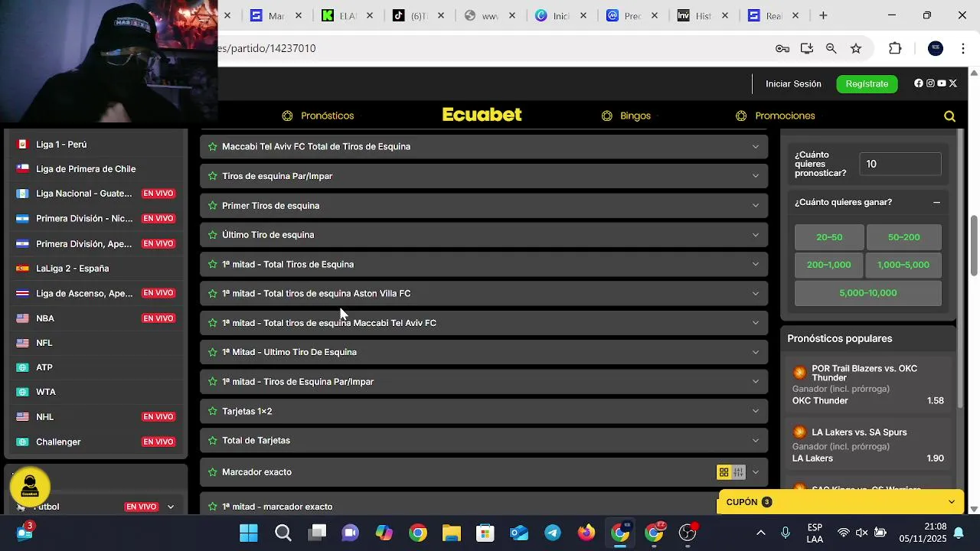Switch Marcador exacto to grid view icon
The image size is (980, 551).
pyautogui.click(x=724, y=472)
